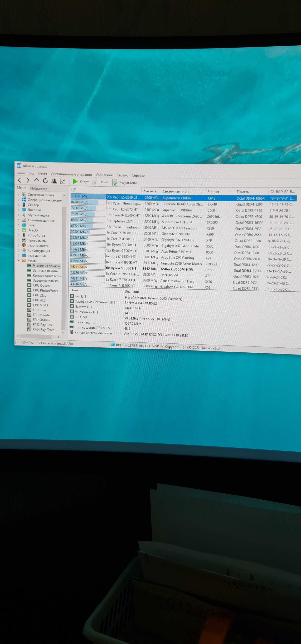This screenshot has width=301, height=644.
Task: Open the Результаты results toolbar button
Action: pos(125,182)
